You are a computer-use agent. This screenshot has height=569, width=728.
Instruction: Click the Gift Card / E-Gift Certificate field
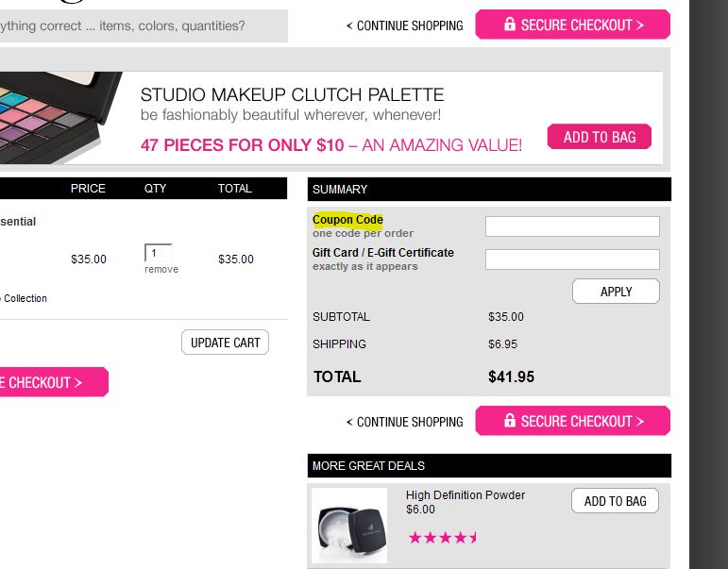[x=572, y=259]
